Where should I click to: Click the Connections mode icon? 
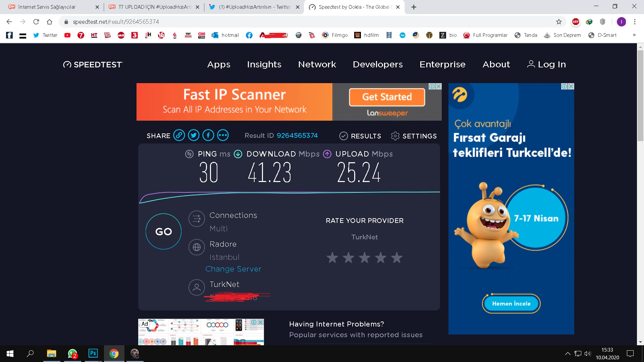(x=197, y=219)
